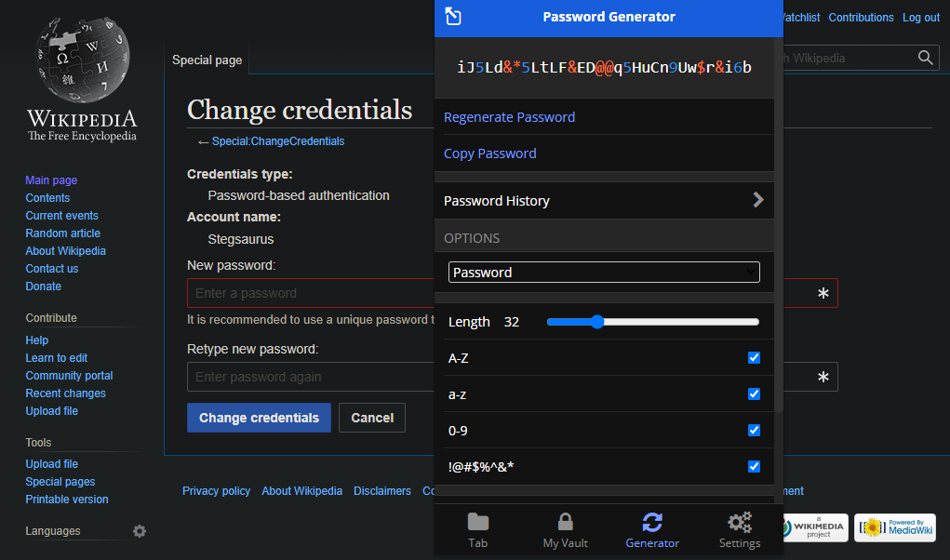This screenshot has width=950, height=560.
Task: Adjust the password Length slider
Action: [x=596, y=322]
